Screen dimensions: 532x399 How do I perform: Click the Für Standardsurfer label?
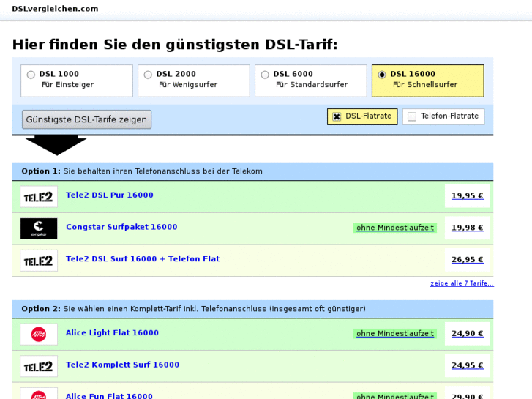312,84
